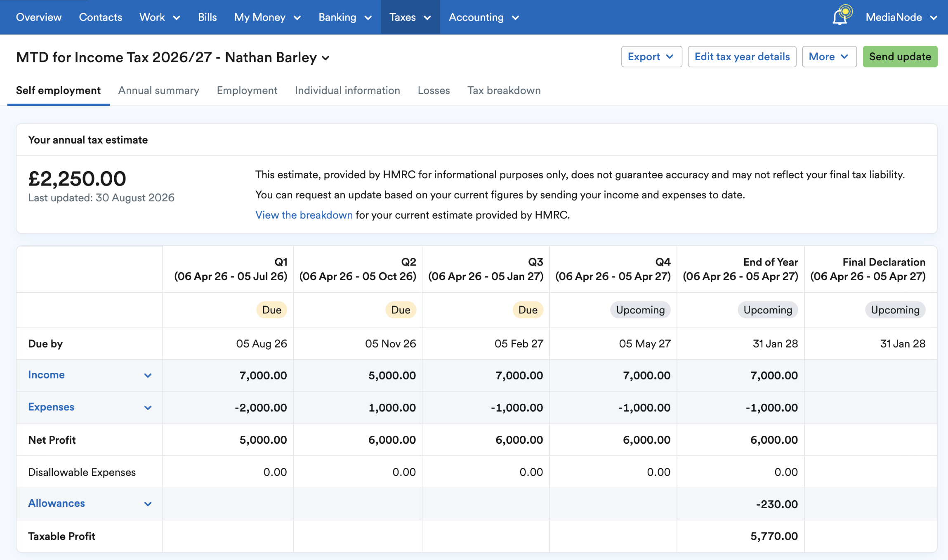Viewport: 948px width, 560px height.
Task: Click the Allowances row label link
Action: [56, 503]
